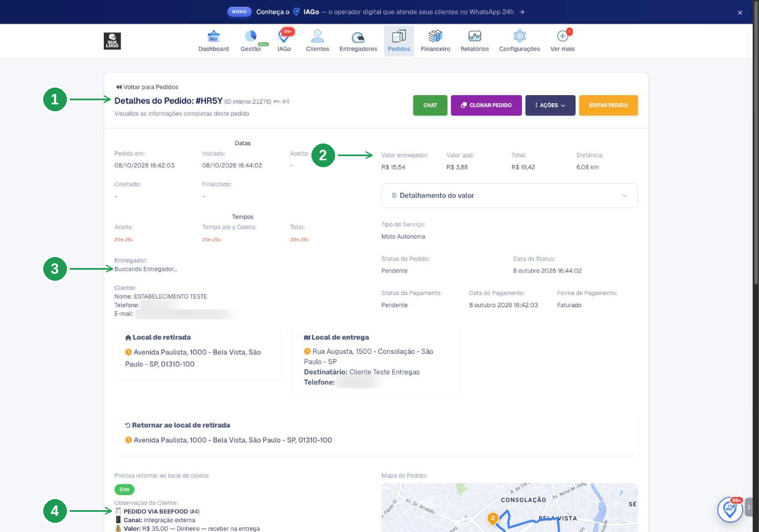Follow the arrow at banner end
The height and width of the screenshot is (532, 759).
(x=521, y=12)
